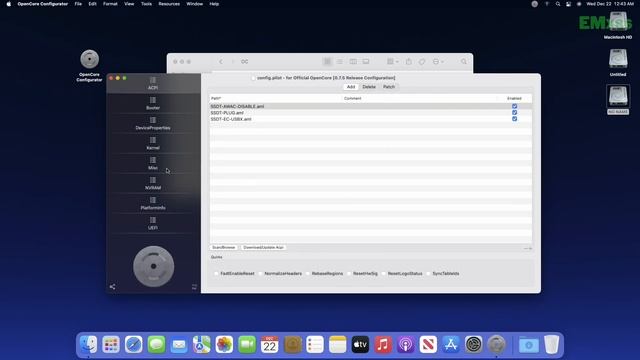The width and height of the screenshot is (640, 360).
Task: Click the add/remove row control below table
Action: [x=528, y=248]
